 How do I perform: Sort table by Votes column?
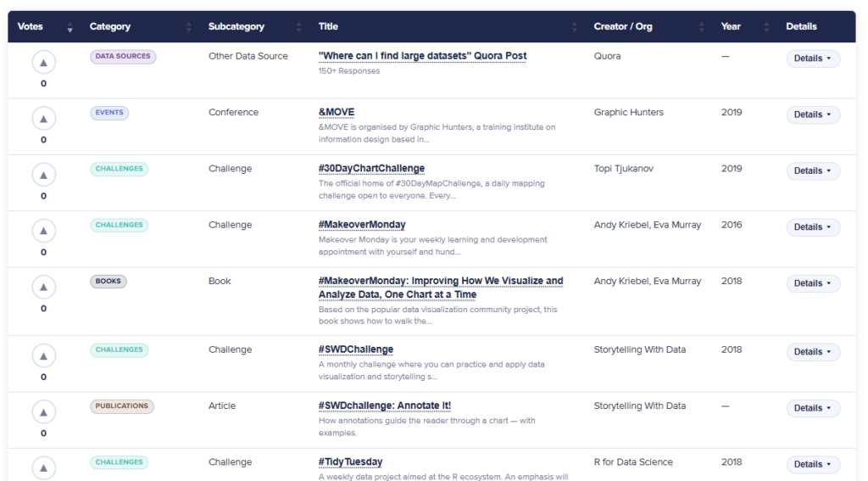pos(70,26)
